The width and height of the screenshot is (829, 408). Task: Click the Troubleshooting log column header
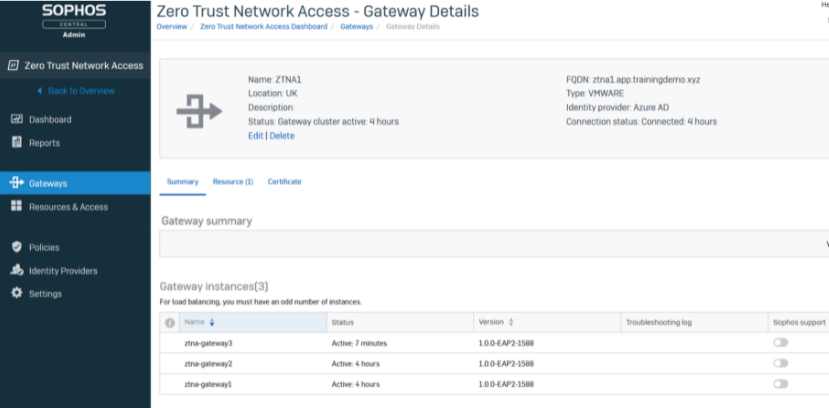pyautogui.click(x=694, y=322)
